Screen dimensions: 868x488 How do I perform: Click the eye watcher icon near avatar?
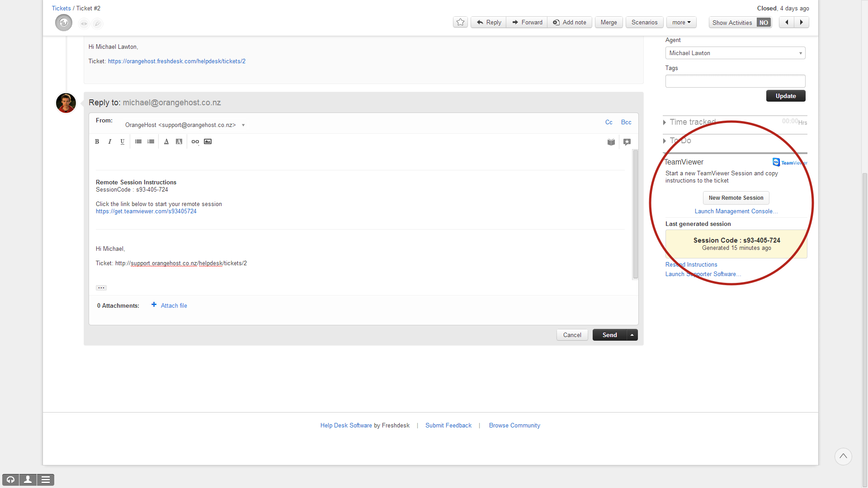[84, 23]
